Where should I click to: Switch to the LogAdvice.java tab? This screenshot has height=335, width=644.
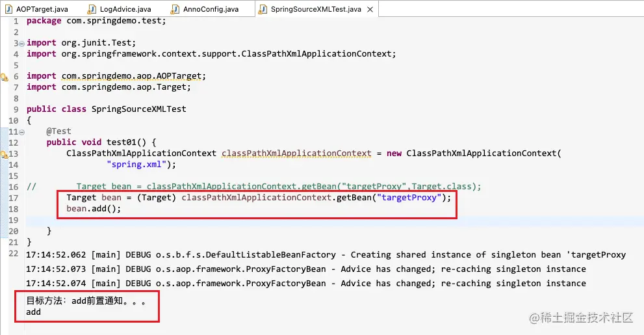click(120, 8)
